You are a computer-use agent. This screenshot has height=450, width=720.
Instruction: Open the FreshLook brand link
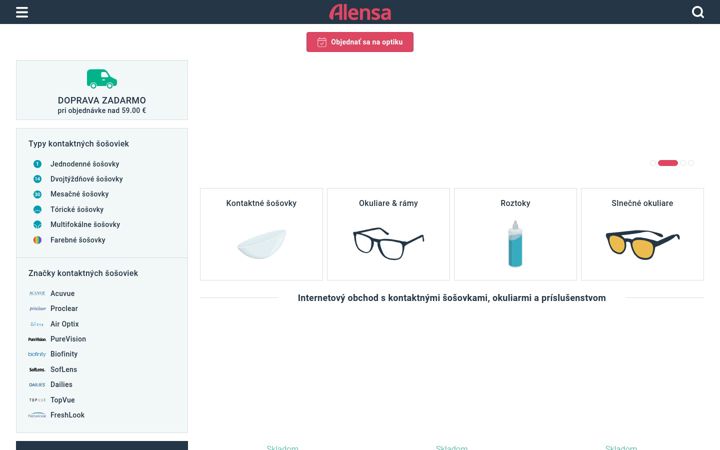(68, 415)
